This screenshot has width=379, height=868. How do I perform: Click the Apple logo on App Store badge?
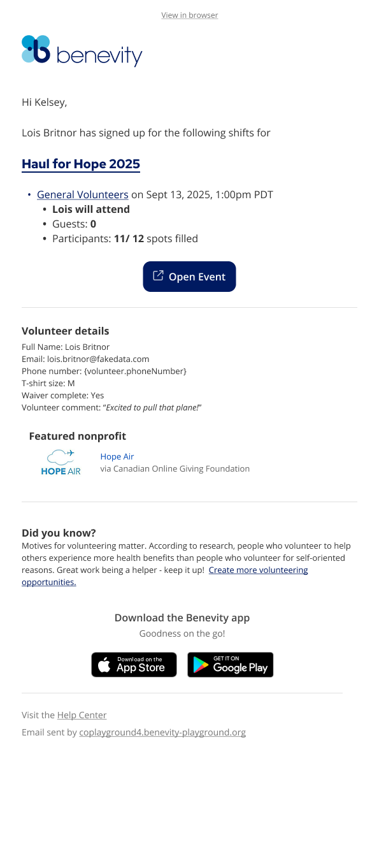tap(105, 666)
